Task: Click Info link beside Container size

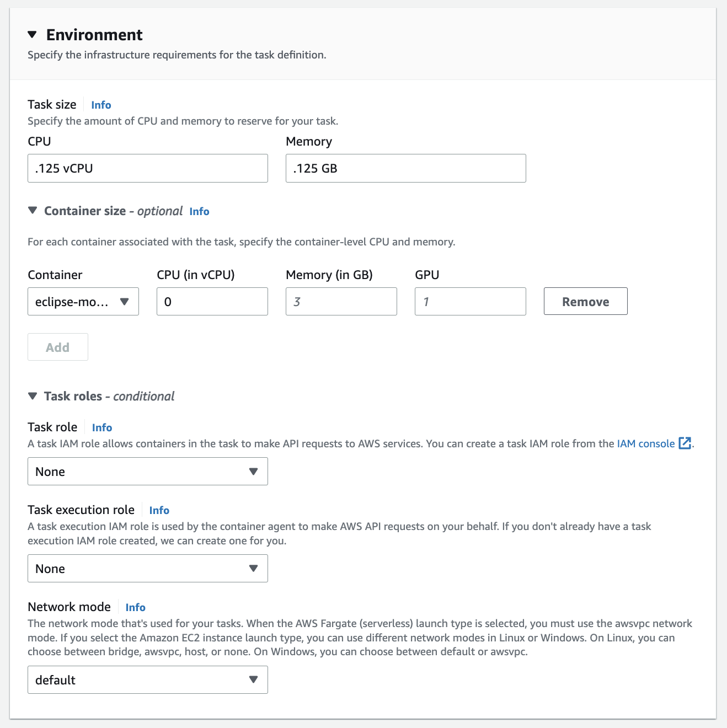Action: [199, 211]
